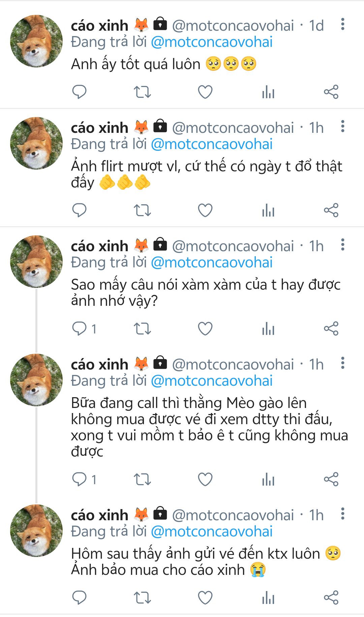Open more options menu on last tweet

(x=342, y=514)
